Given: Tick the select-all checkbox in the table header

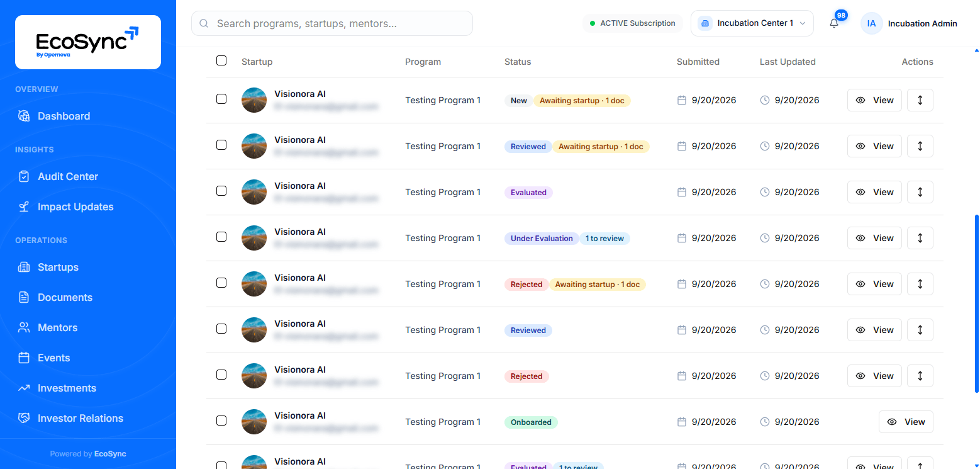Looking at the screenshot, I should pos(221,60).
